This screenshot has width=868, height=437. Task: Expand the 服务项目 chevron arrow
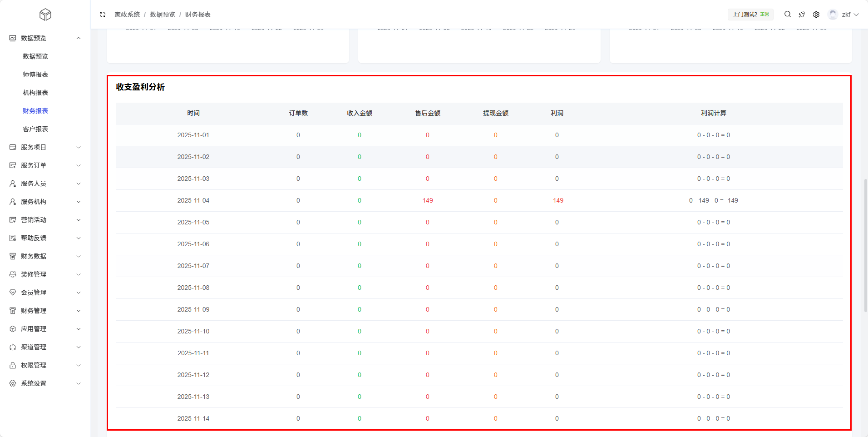pos(79,147)
